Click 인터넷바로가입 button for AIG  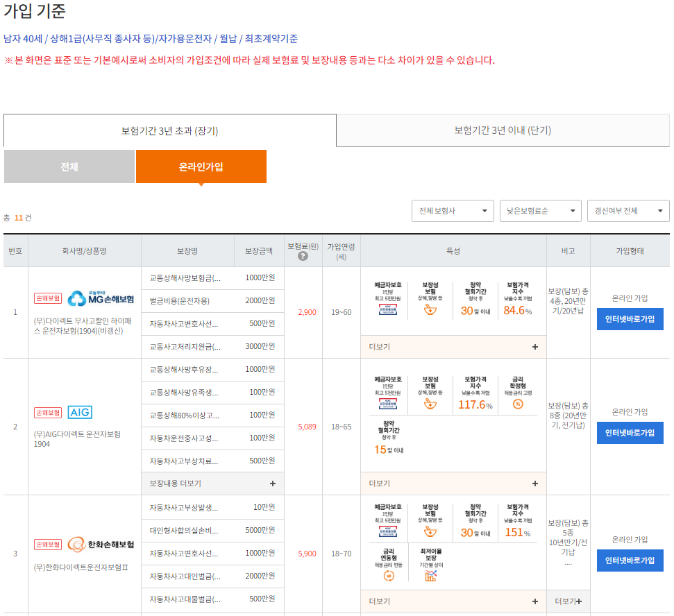click(x=630, y=433)
